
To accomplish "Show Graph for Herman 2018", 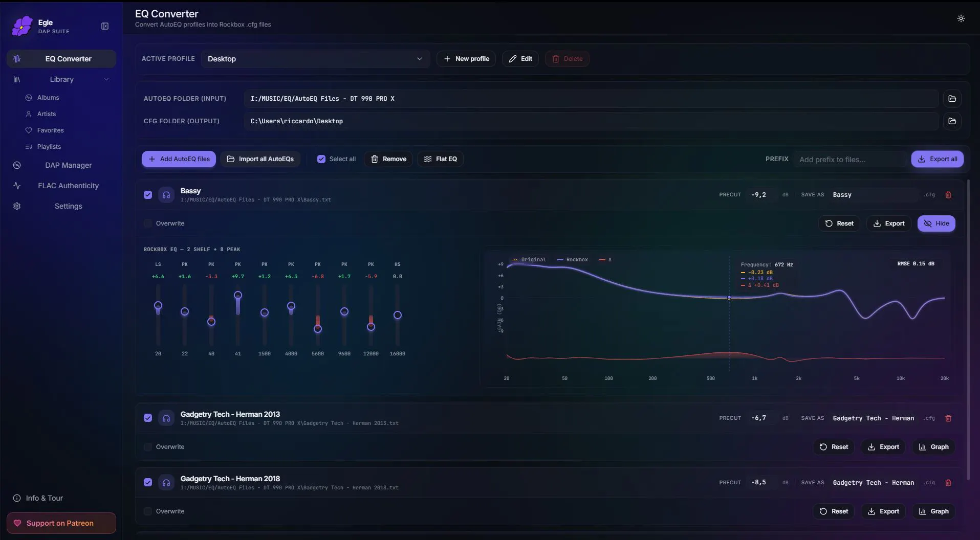I will coord(933,511).
